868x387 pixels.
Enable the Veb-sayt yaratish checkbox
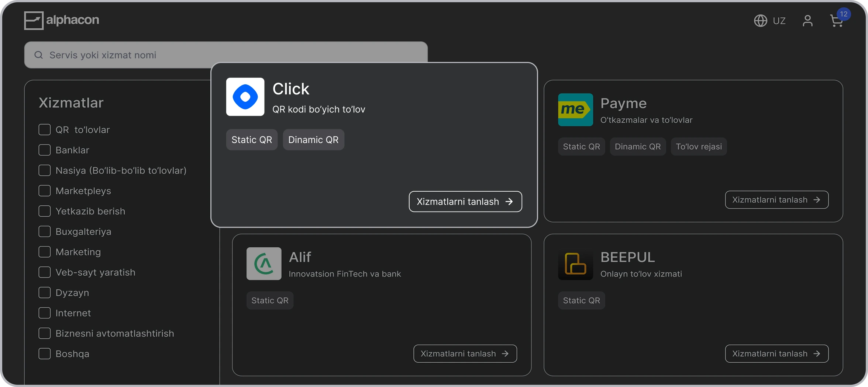45,272
